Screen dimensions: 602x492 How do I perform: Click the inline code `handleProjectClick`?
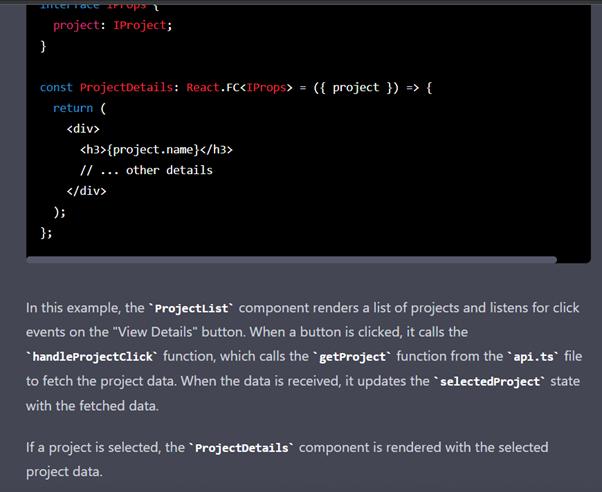click(x=92, y=357)
